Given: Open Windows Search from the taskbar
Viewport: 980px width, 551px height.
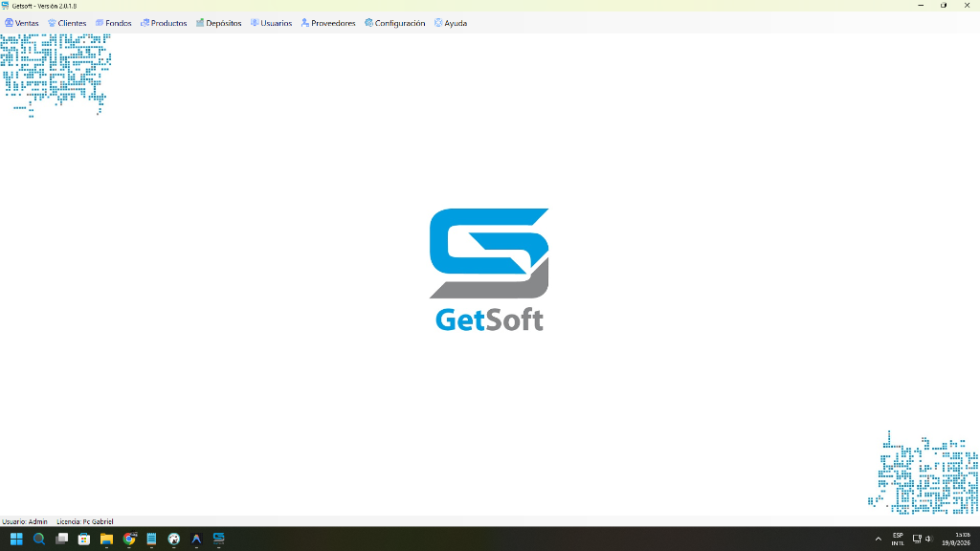Looking at the screenshot, I should pyautogui.click(x=38, y=539).
